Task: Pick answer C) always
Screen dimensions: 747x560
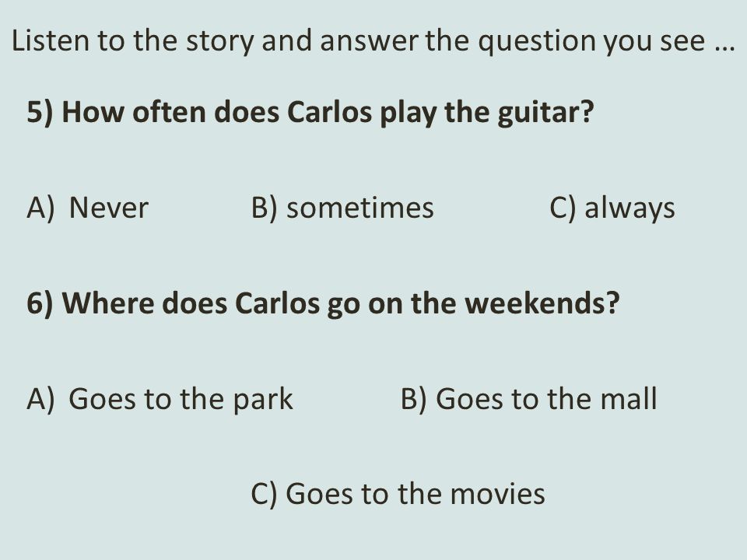Action: pyautogui.click(x=612, y=208)
